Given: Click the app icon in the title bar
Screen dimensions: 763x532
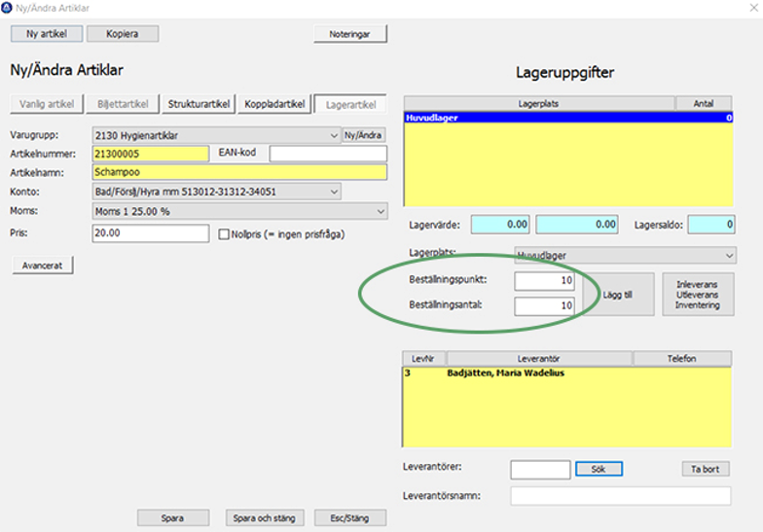Looking at the screenshot, I should (7, 8).
